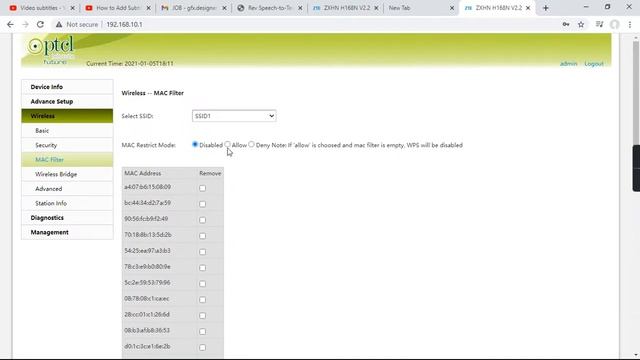Close the Gmail JOB tab
This screenshot has height=360, width=640.
224,8
